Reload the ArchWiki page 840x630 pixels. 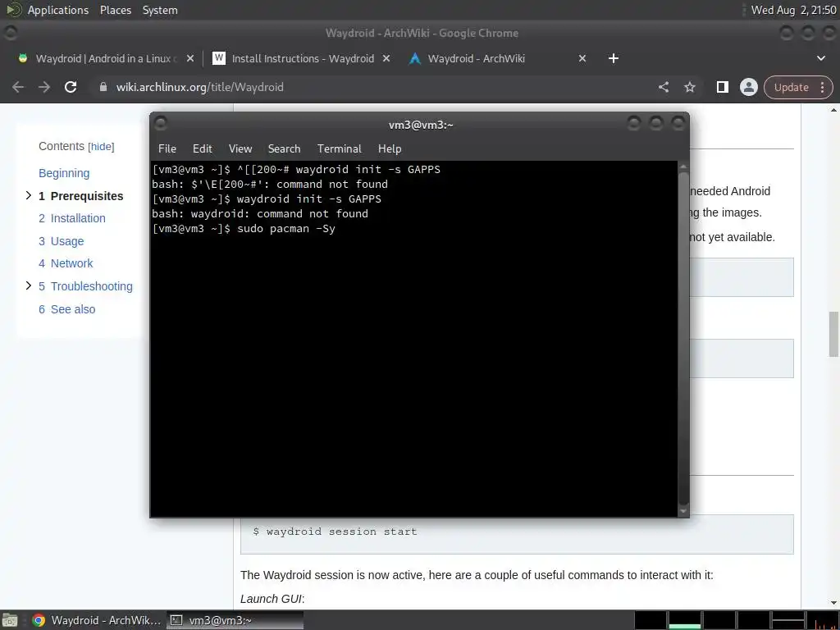click(x=71, y=87)
